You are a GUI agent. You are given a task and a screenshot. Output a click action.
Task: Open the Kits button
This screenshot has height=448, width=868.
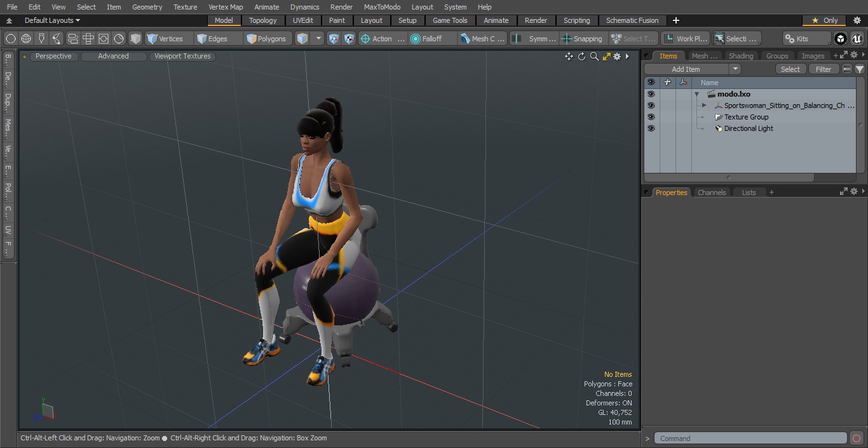(x=806, y=39)
